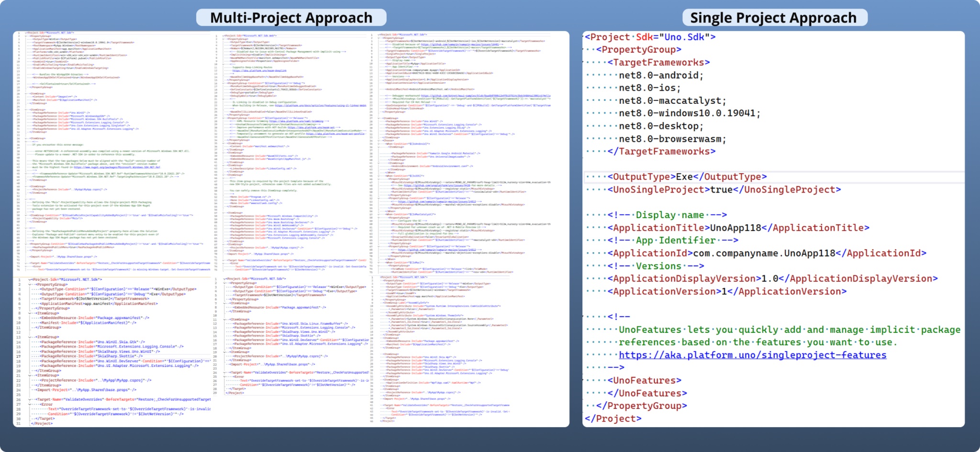Click the wasm-deeplink URL in top-middle code
Screen dimensions: 980x452
pos(260,70)
